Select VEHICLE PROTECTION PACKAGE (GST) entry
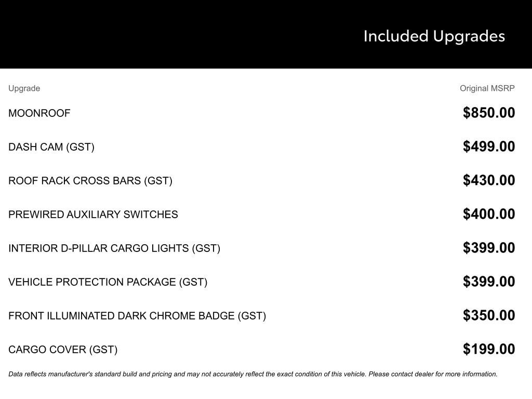The height and width of the screenshot is (399, 532). tap(108, 282)
